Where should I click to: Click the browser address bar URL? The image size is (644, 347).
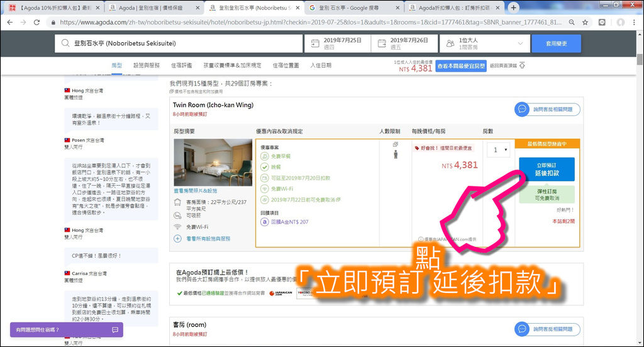[x=310, y=22]
